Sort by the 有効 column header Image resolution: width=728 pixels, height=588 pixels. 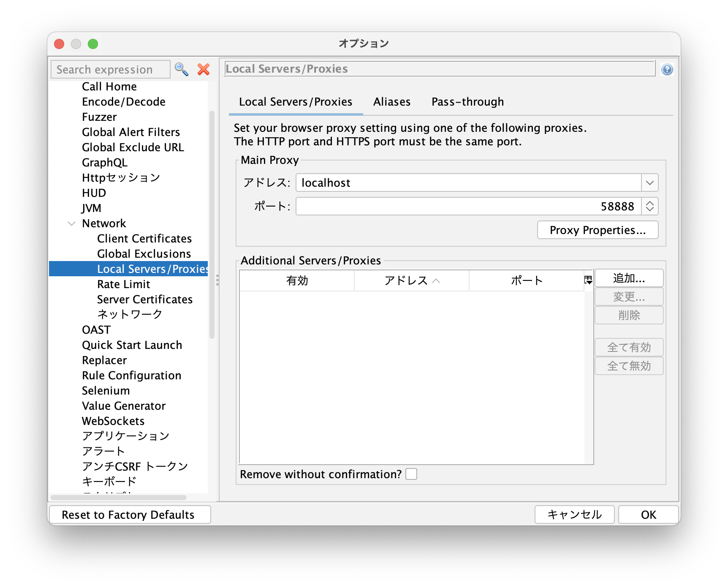tap(297, 280)
